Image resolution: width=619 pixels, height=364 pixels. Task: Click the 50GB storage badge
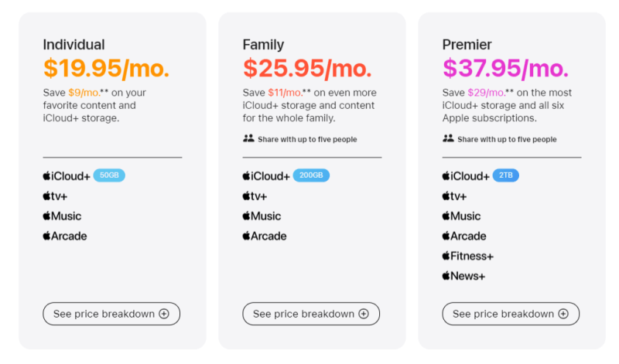point(109,175)
